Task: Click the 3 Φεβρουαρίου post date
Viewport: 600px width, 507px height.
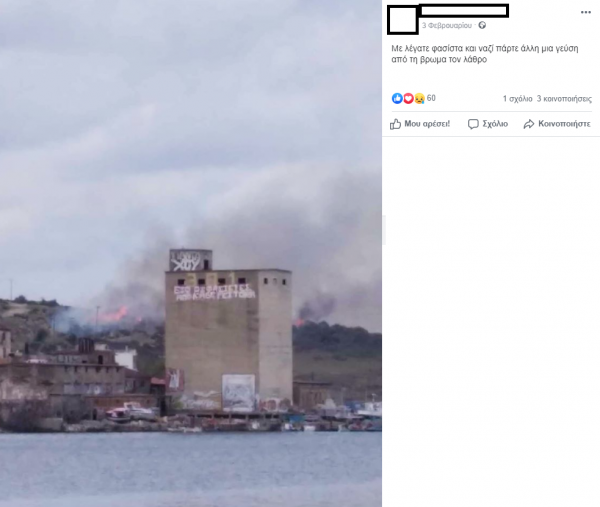Action: click(447, 26)
